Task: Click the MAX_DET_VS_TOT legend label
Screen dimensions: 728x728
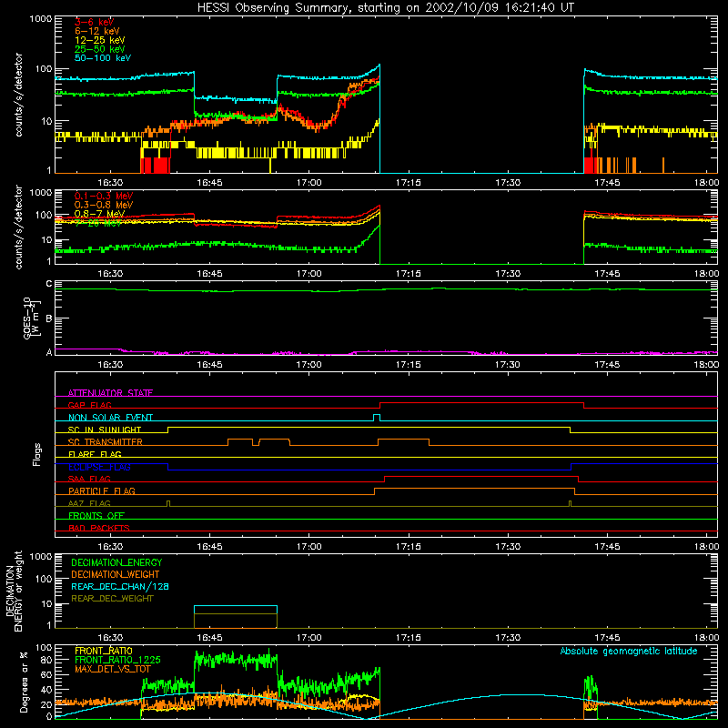Action: click(x=113, y=669)
